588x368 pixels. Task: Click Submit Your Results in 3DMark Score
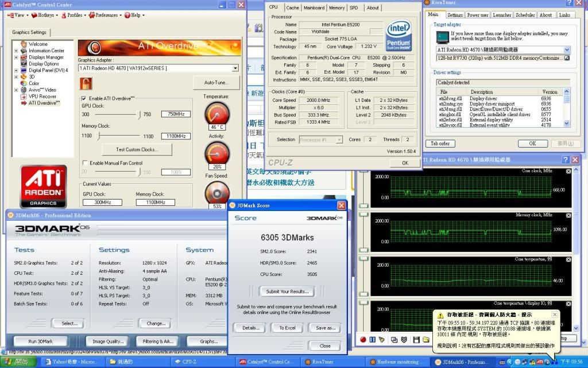[x=287, y=292]
